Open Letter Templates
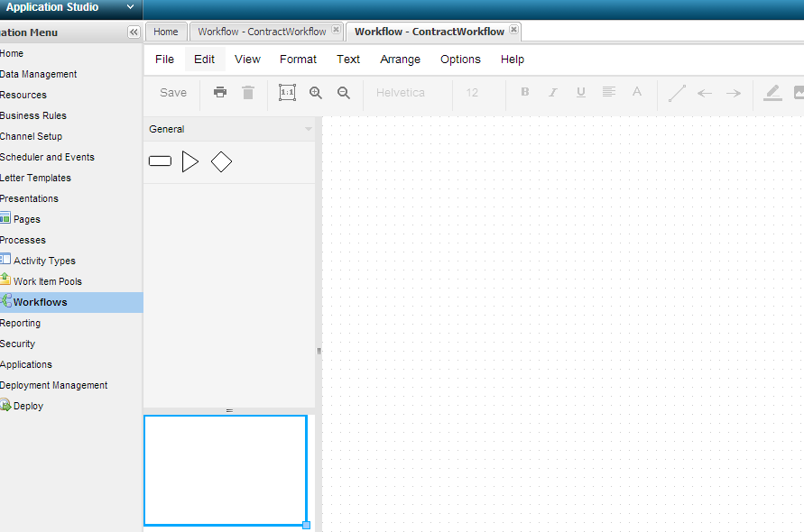The image size is (804, 532). (x=36, y=178)
